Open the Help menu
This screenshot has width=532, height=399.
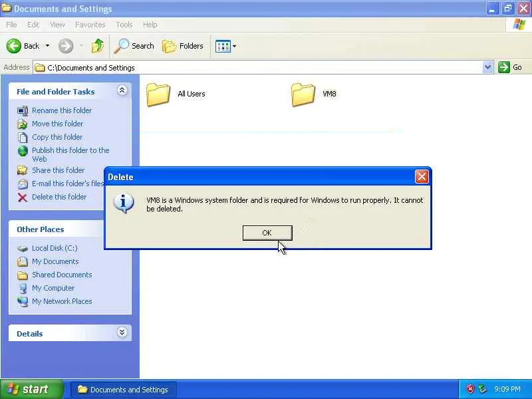point(150,25)
